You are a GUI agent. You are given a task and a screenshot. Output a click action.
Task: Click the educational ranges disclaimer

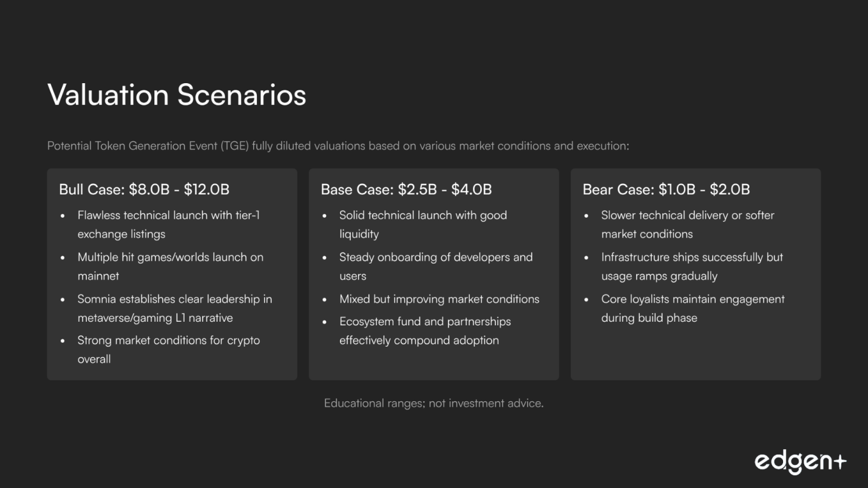[x=433, y=403]
